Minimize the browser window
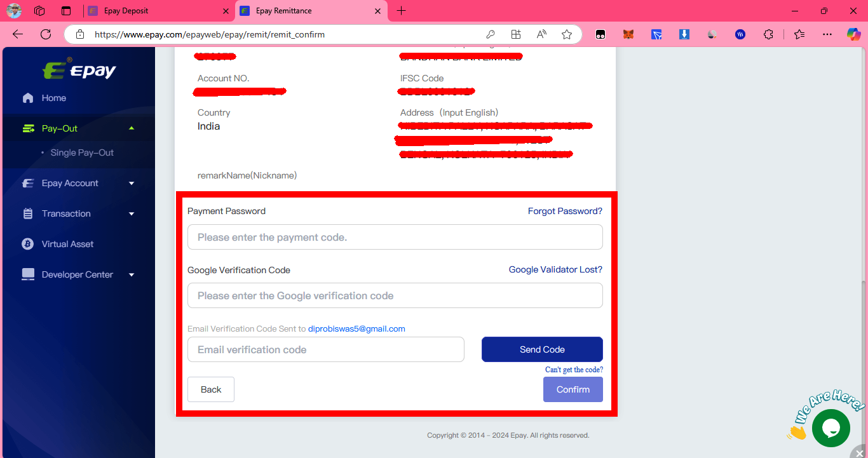This screenshot has height=458, width=868. coord(795,11)
